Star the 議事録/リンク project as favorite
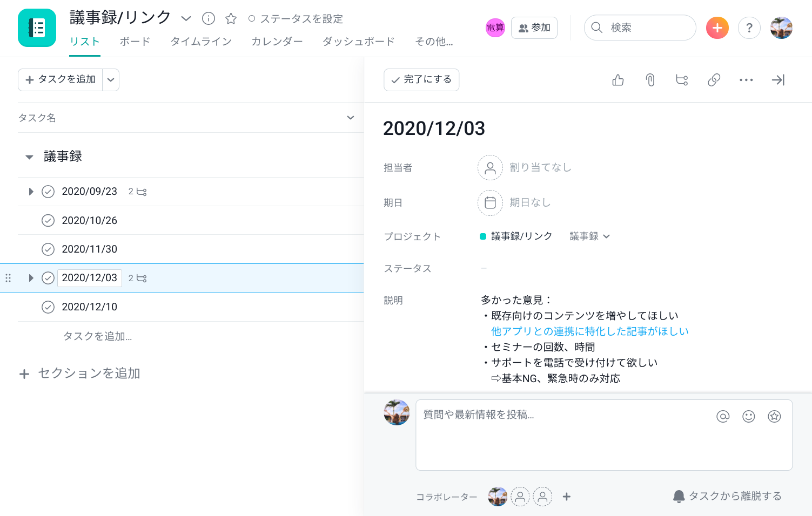This screenshot has width=812, height=516. point(231,19)
